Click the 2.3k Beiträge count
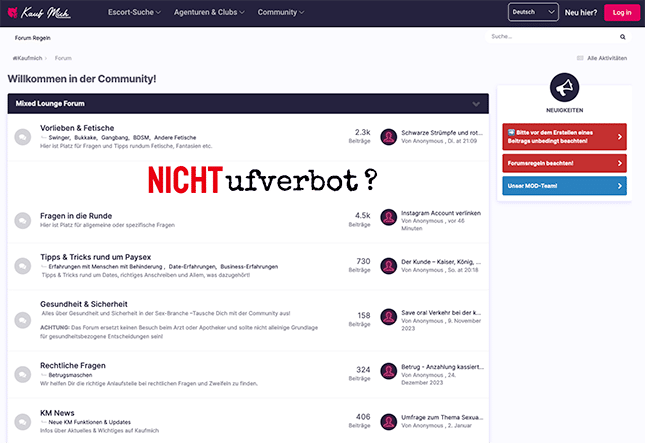The width and height of the screenshot is (645, 443). 360,136
